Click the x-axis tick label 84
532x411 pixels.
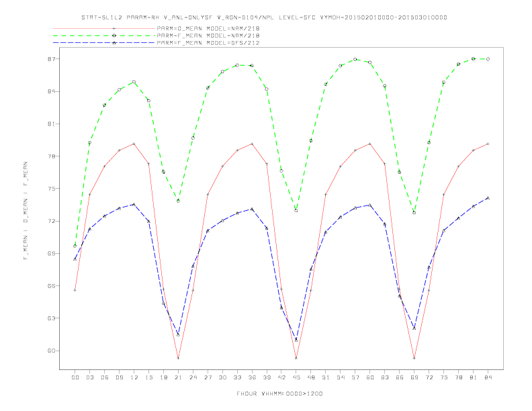tap(488, 377)
